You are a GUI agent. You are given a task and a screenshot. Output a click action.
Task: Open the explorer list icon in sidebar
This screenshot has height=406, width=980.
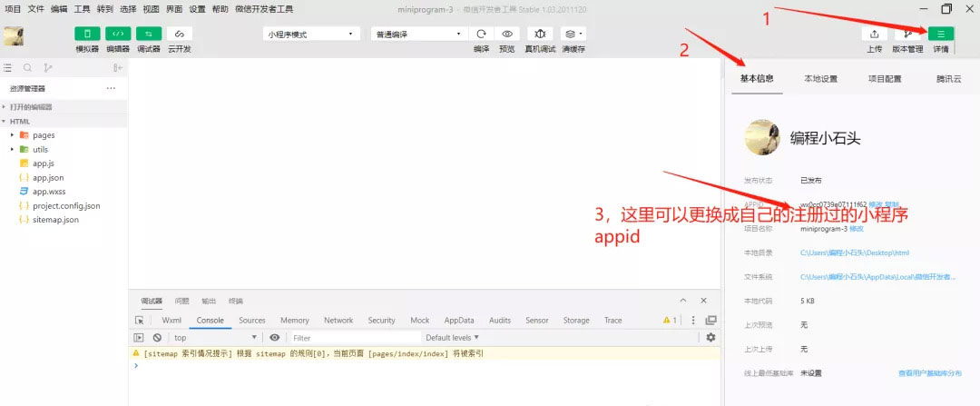(8, 67)
